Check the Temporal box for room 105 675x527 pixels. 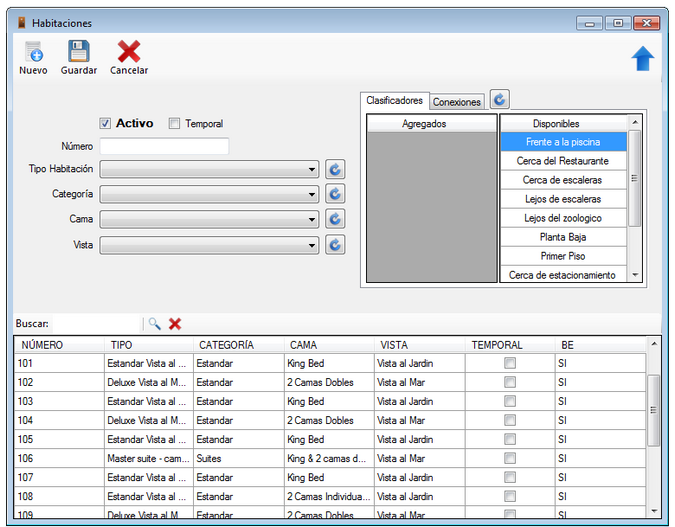click(x=510, y=439)
